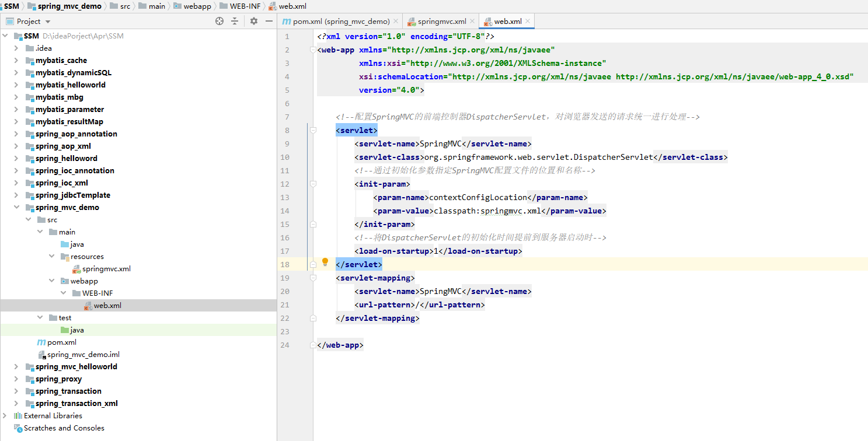The height and width of the screenshot is (441, 868).
Task: Click the collapse all icon in Project panel
Action: 235,21
